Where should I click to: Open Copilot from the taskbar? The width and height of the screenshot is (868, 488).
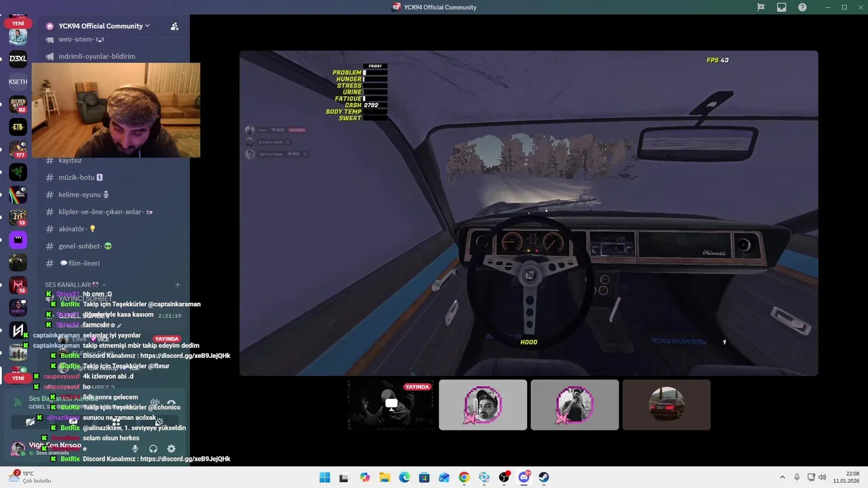click(365, 477)
